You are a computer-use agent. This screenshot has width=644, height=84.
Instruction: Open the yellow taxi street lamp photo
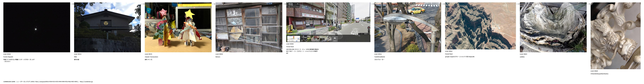408,27
